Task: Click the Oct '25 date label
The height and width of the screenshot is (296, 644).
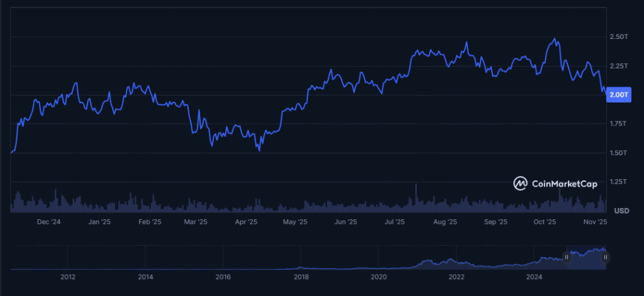Action: (x=545, y=222)
